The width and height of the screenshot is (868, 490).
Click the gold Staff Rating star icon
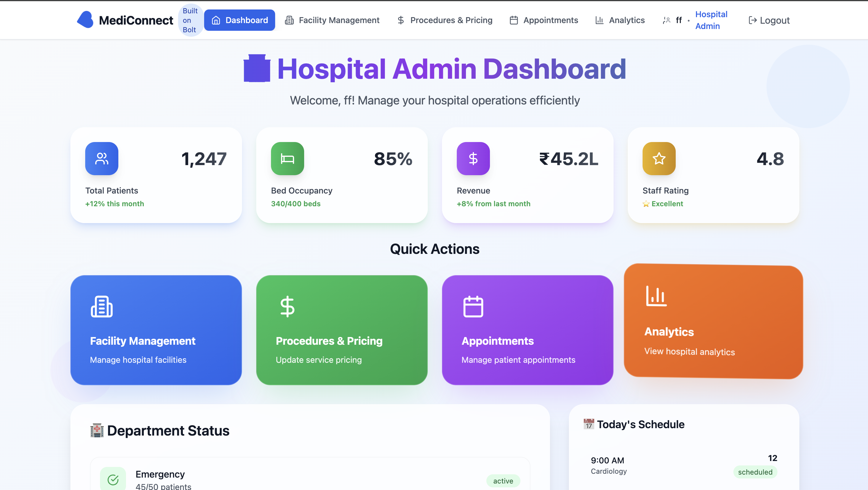pyautogui.click(x=659, y=158)
